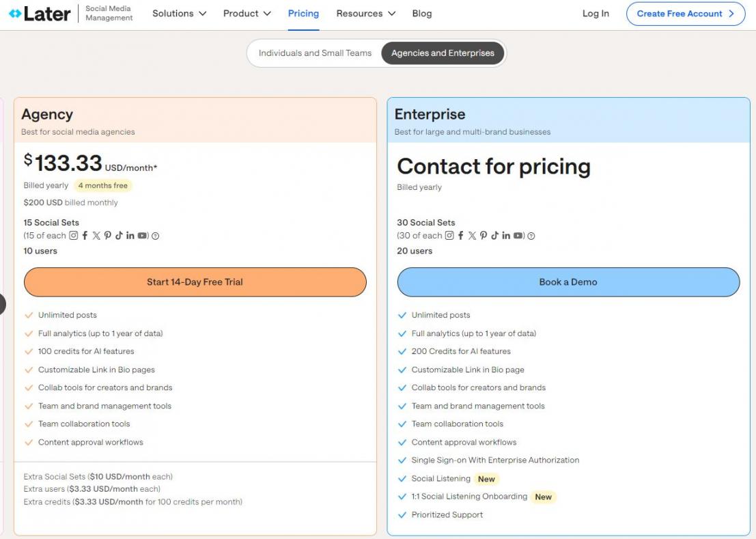Open Social Sets help icon in Enterprise card
The height and width of the screenshot is (539, 756).
531,236
